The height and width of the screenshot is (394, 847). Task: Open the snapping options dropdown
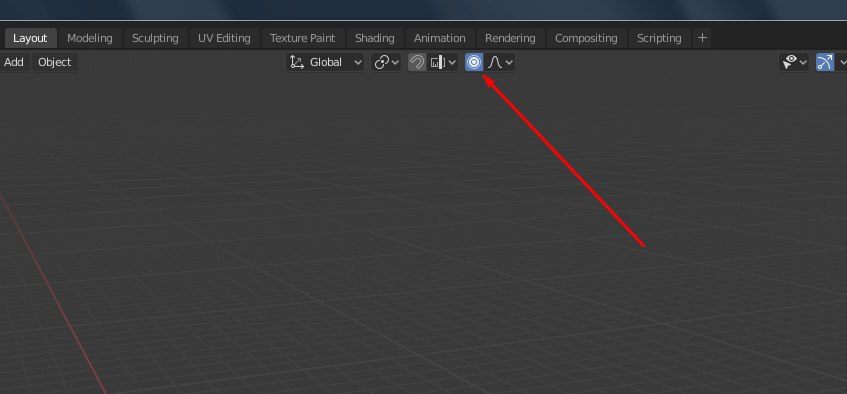443,62
